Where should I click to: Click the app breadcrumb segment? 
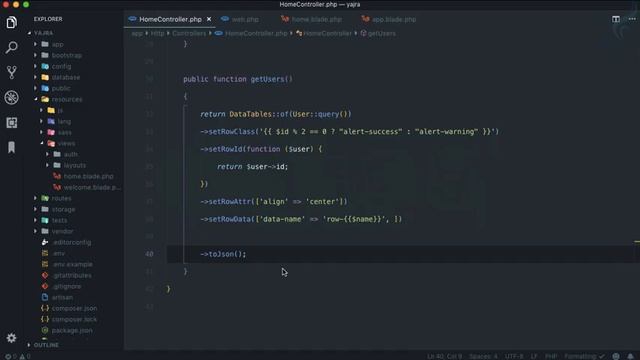(137, 33)
